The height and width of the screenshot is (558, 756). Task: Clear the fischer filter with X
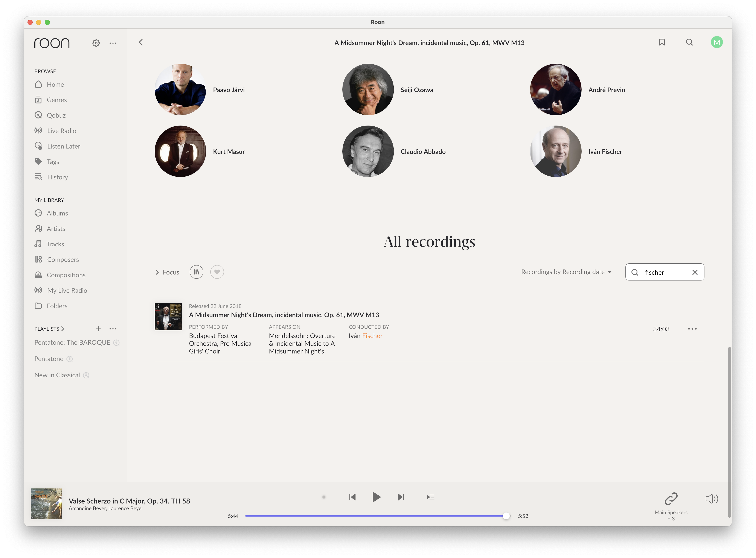point(695,272)
